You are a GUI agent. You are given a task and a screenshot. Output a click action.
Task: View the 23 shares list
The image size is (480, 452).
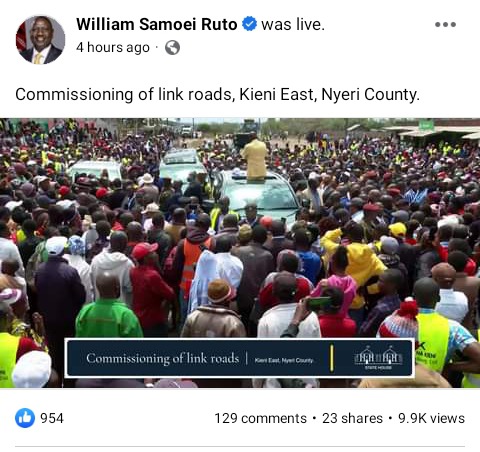pos(352,418)
